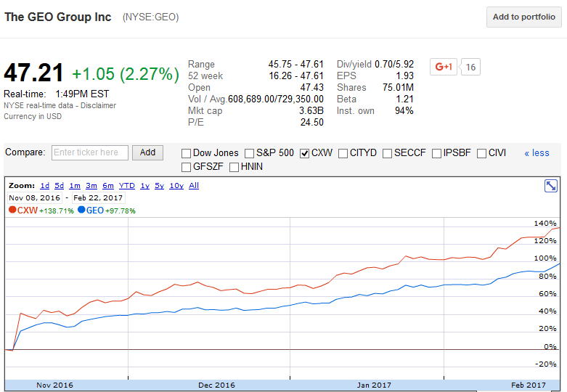Click the Beta value 1.21
This screenshot has height=392, width=567.
point(404,99)
